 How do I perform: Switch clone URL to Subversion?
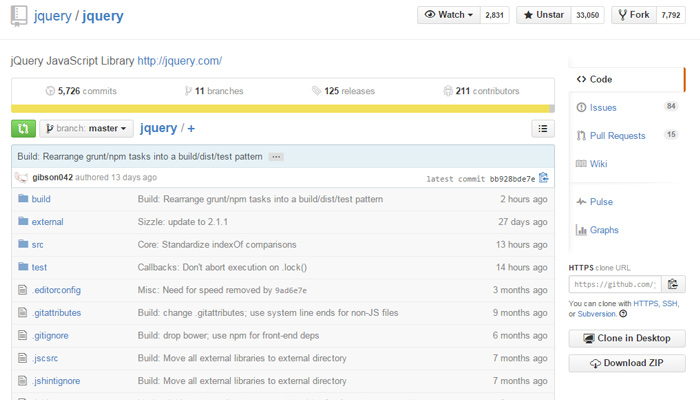click(x=596, y=314)
